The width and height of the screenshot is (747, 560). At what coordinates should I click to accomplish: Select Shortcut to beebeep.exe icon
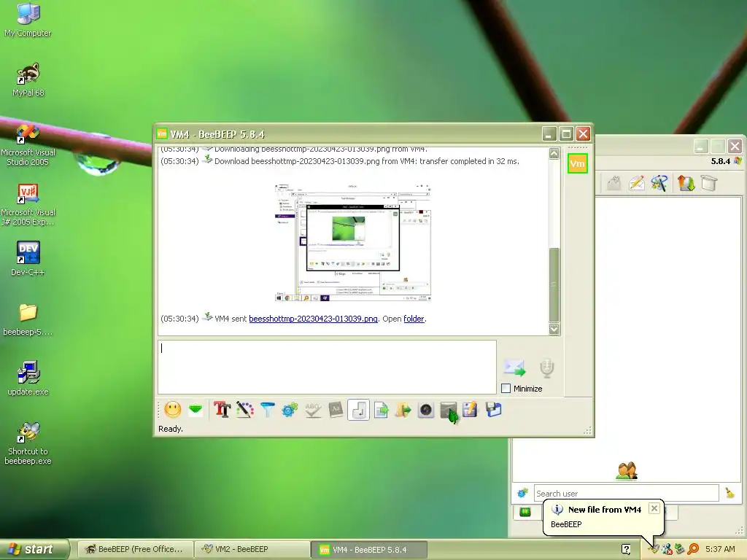(28, 443)
